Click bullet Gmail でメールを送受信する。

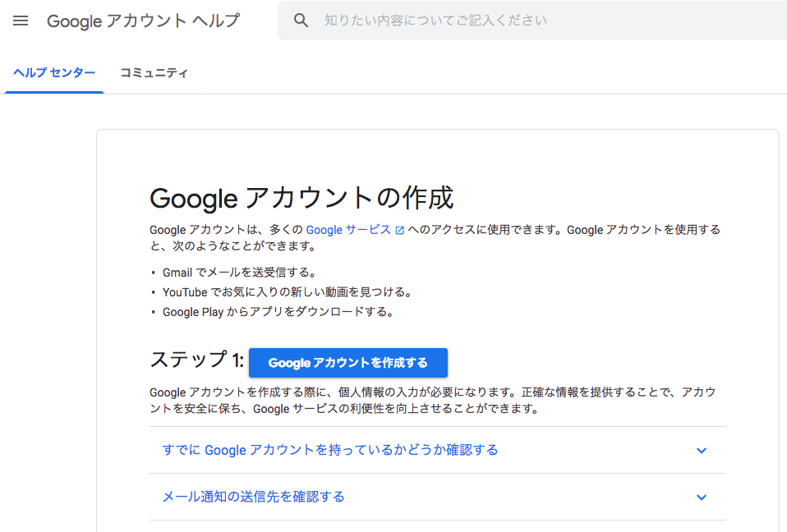coord(240,273)
